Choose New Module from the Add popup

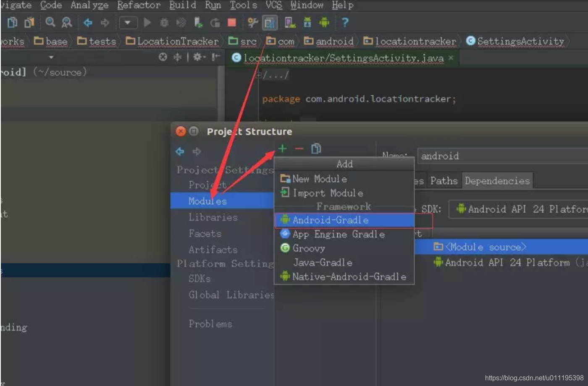coord(344,179)
